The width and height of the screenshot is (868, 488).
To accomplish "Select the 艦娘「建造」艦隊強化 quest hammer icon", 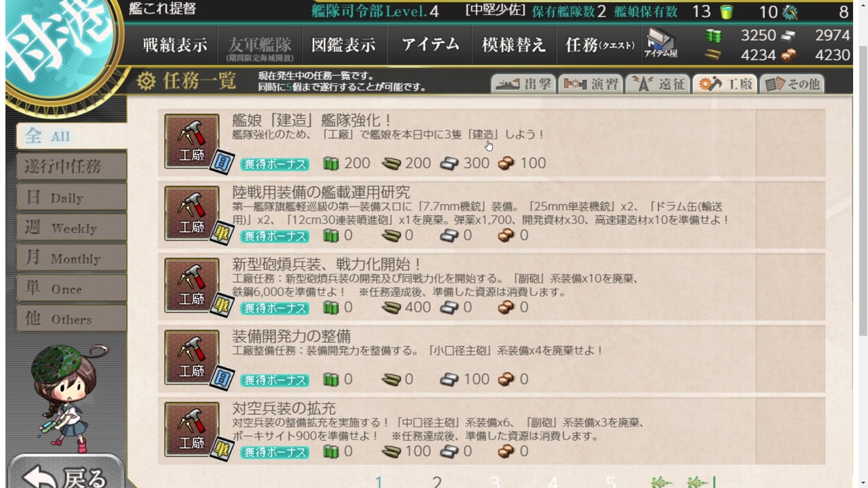I will click(192, 141).
